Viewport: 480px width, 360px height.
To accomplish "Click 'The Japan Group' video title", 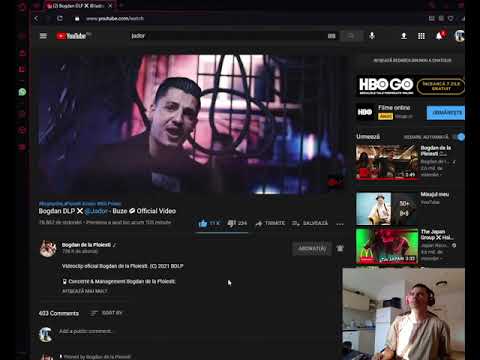I will 437,234.
